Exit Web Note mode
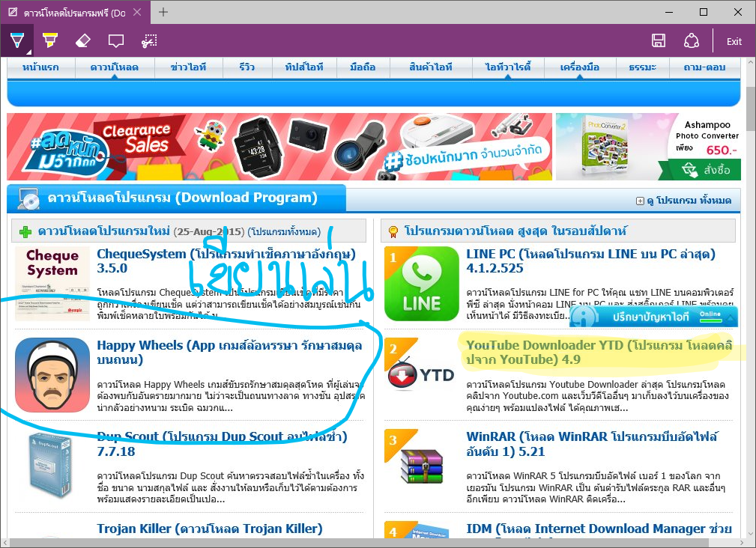756x548 pixels. pos(734,41)
